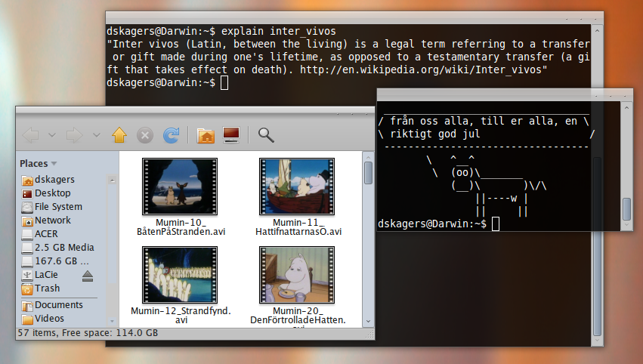Screen dimensions: 643x364
Task: Click the Stop loading icon
Action: click(x=145, y=135)
